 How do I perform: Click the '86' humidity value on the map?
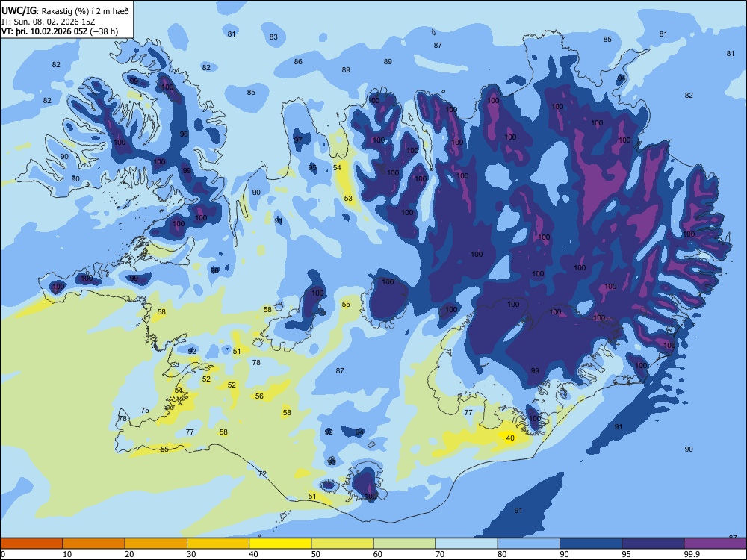click(x=298, y=61)
